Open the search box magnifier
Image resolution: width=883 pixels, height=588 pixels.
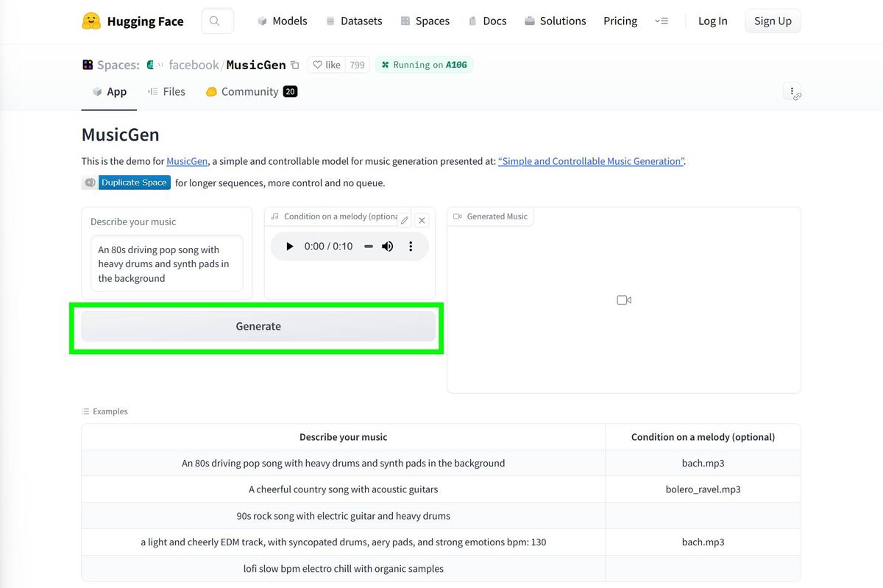click(x=216, y=21)
